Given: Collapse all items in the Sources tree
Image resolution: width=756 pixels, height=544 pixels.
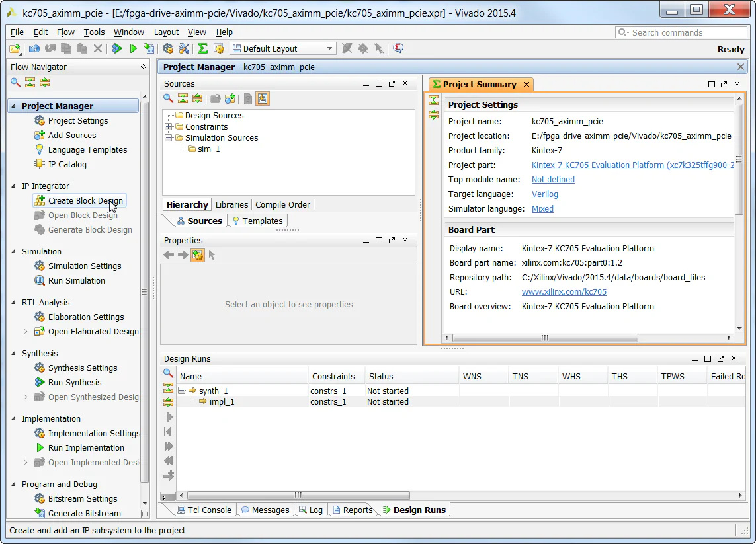Looking at the screenshot, I should [x=183, y=98].
